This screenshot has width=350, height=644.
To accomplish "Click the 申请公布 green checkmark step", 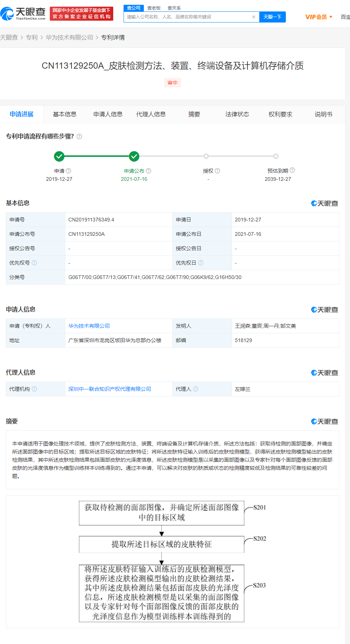I will [134, 156].
